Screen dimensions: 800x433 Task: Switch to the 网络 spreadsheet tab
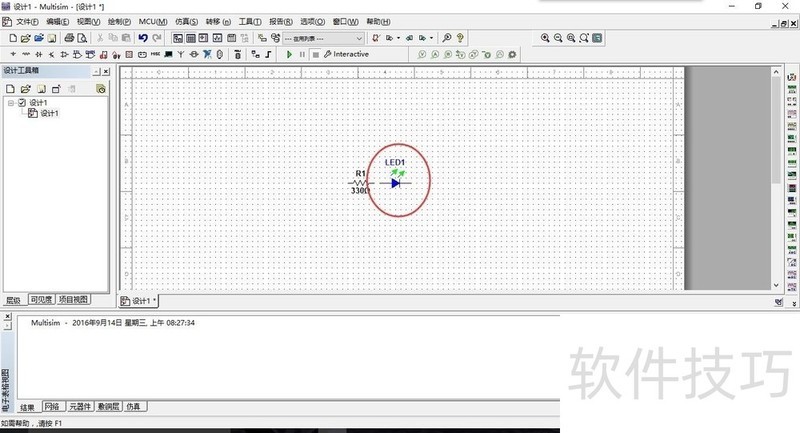(52, 406)
